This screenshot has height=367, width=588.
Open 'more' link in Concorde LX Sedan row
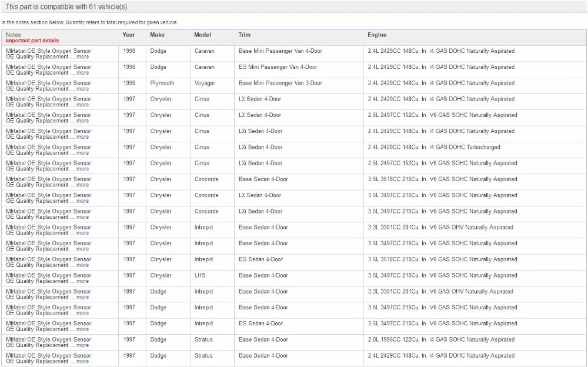(82, 201)
